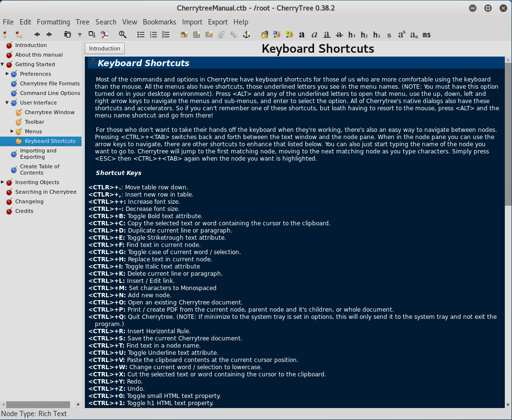Click the Introduction bookmark button
This screenshot has width=512, height=420.
pyautogui.click(x=105, y=48)
